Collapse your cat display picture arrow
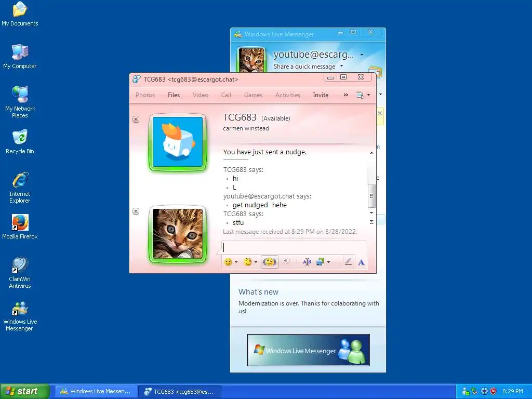 coord(136,211)
